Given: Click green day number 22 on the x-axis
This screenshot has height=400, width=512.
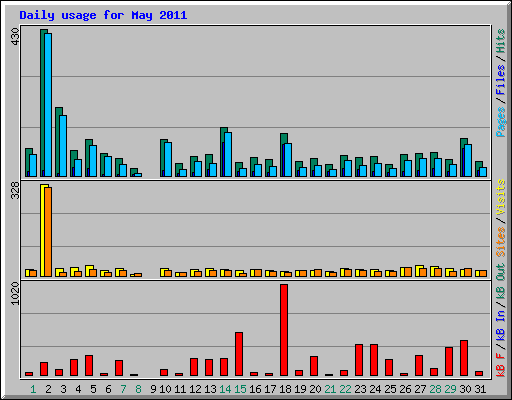Looking at the screenshot, I should [x=345, y=389].
